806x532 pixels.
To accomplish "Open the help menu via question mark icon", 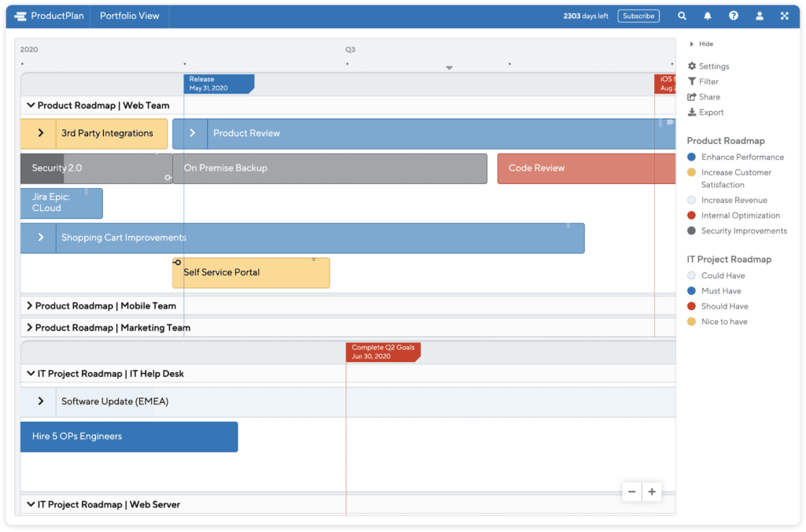I will (733, 15).
